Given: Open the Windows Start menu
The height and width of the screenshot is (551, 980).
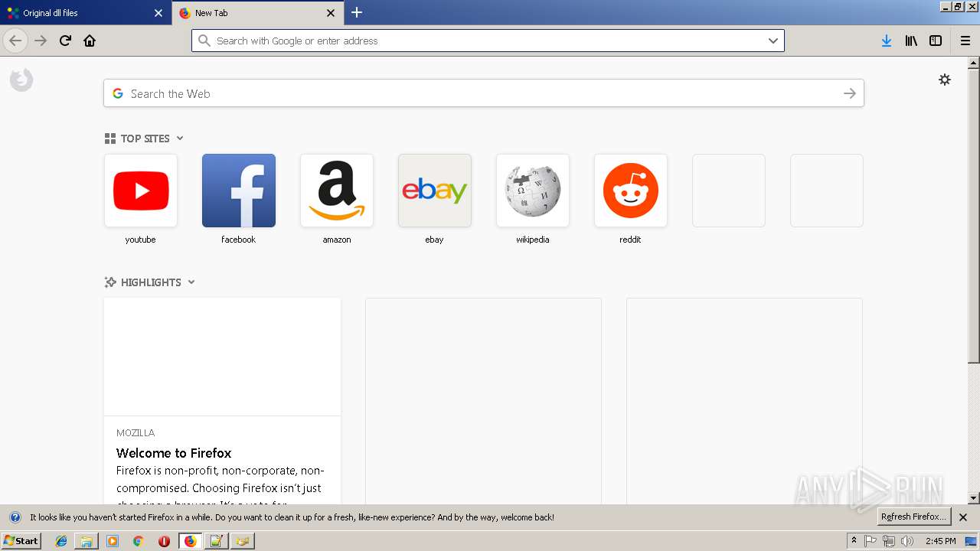Looking at the screenshot, I should pos(21,541).
